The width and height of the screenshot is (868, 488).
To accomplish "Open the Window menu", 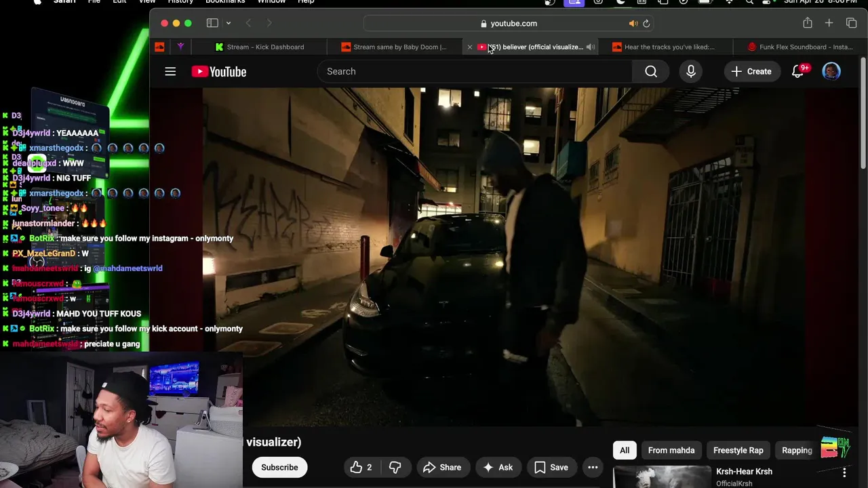I will [271, 2].
